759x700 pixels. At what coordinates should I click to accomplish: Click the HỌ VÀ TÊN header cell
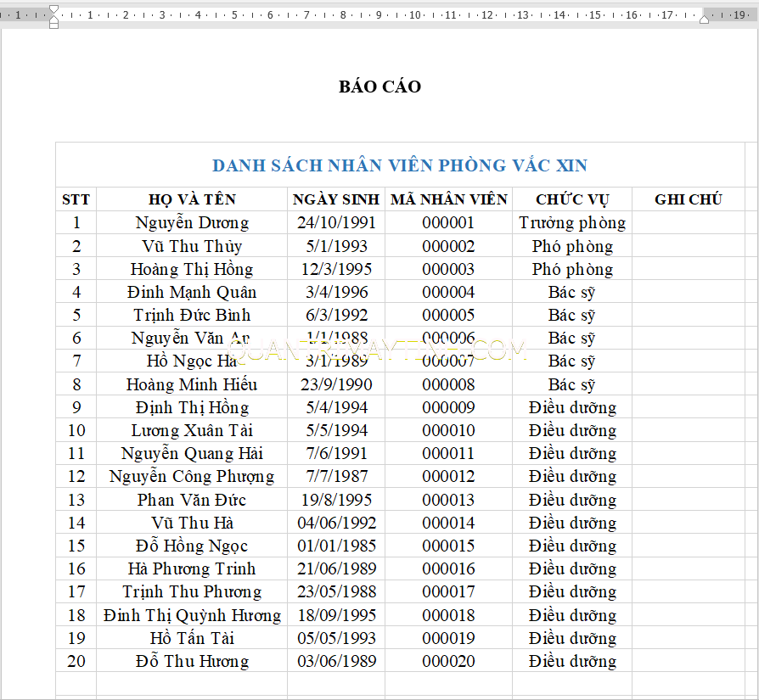point(192,199)
